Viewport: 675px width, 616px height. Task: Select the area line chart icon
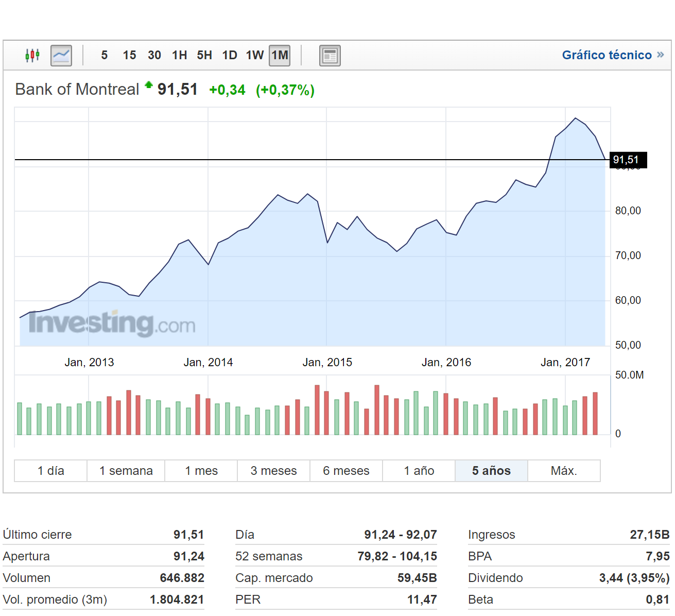61,55
